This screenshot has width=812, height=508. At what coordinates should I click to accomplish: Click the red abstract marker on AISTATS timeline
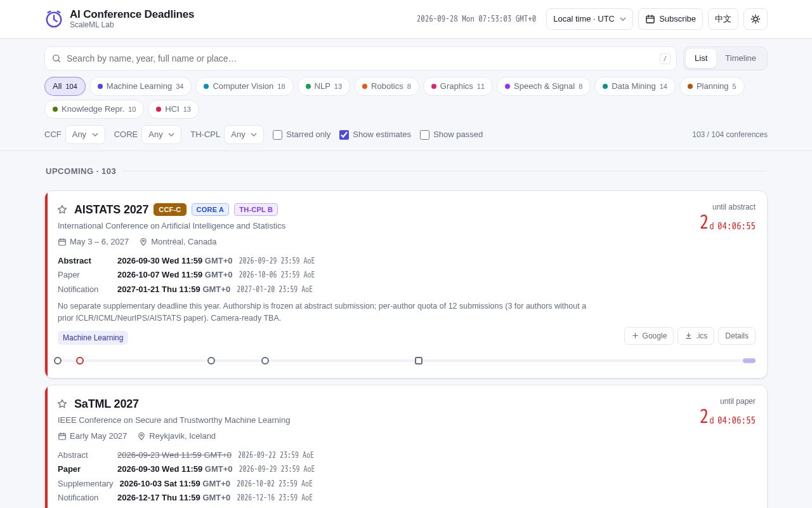(x=80, y=361)
